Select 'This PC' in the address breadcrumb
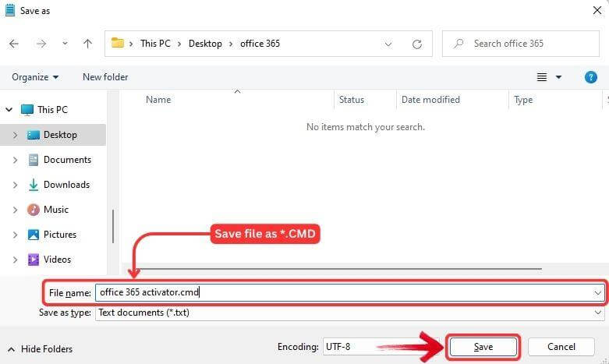The width and height of the screenshot is (609, 364). (155, 44)
